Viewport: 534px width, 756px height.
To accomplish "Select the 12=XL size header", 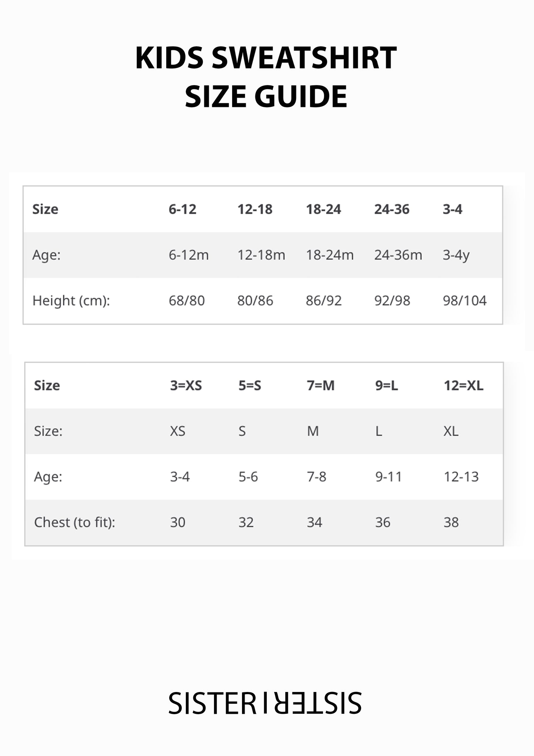I will 463,386.
